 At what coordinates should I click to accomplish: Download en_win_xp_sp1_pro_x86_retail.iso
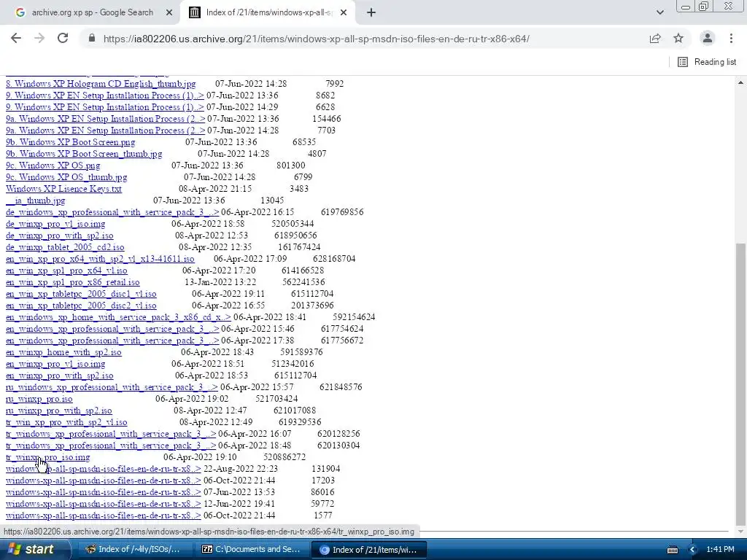click(72, 282)
